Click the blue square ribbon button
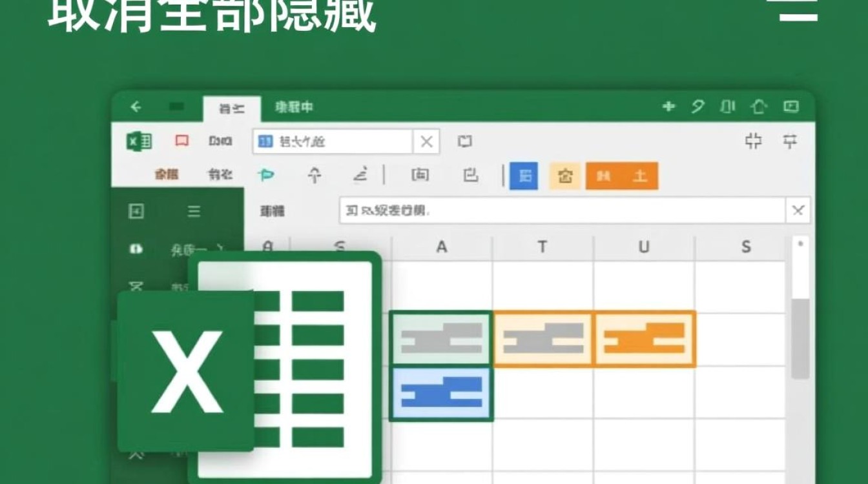The width and height of the screenshot is (868, 484). click(524, 176)
